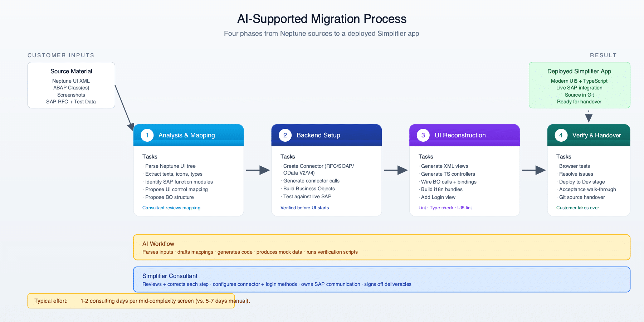Click 'Parse Neptune UI tree' task
The image size is (644, 322).
click(x=169, y=166)
